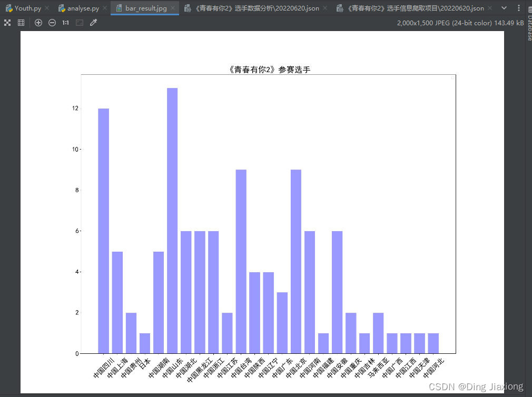Switch to the Youth.py tab
532x397 pixels.
coord(28,8)
